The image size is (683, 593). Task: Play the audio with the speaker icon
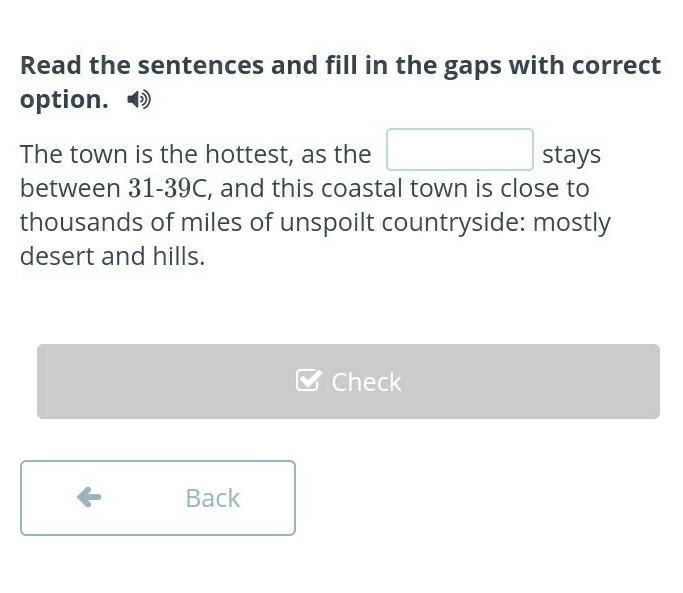click(x=139, y=99)
